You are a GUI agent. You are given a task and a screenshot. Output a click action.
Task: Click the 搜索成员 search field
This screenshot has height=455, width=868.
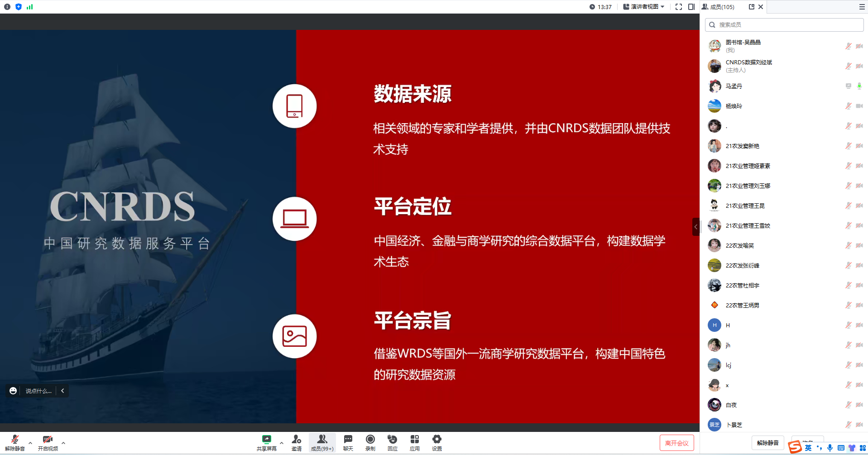pyautogui.click(x=784, y=25)
